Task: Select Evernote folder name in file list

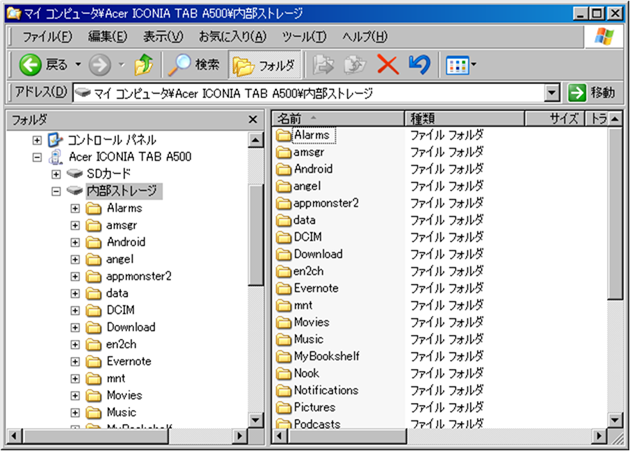Action: (x=316, y=288)
